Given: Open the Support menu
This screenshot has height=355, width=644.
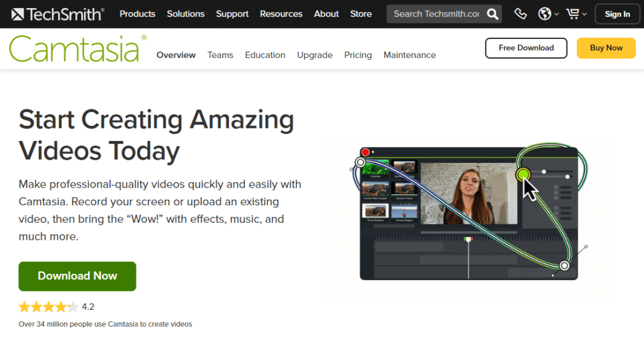Looking at the screenshot, I should coord(232,14).
